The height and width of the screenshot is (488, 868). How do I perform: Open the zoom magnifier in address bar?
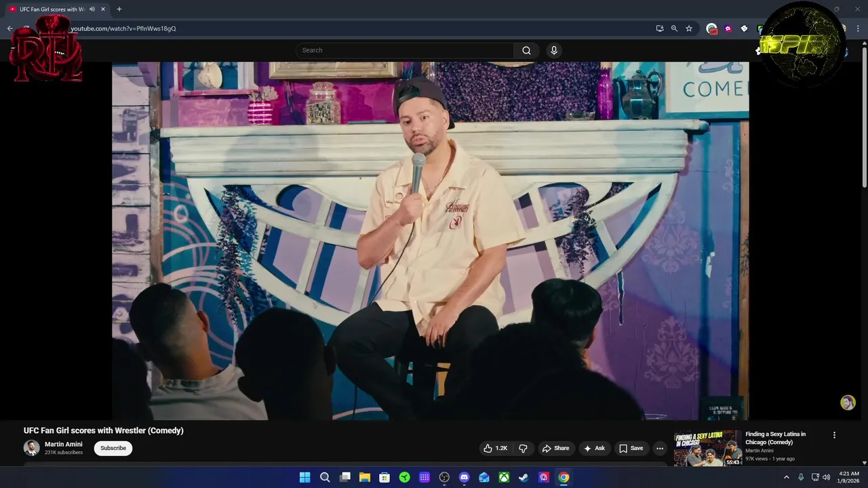674,28
